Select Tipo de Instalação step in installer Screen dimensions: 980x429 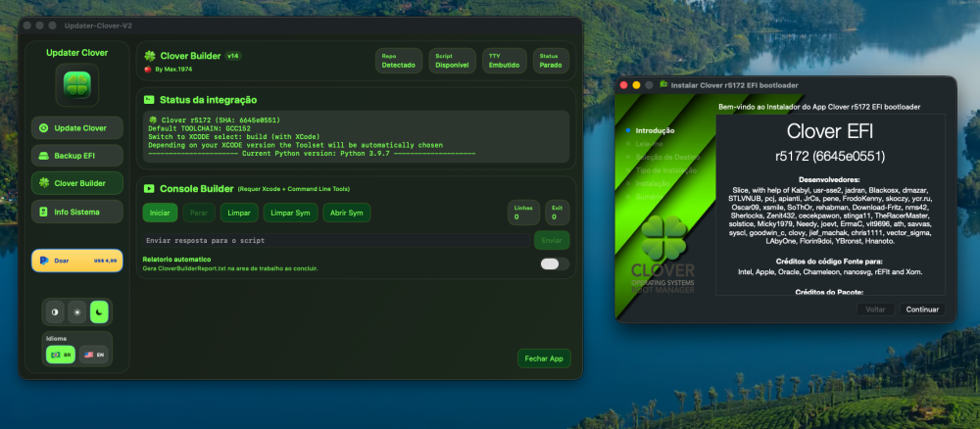(x=665, y=169)
